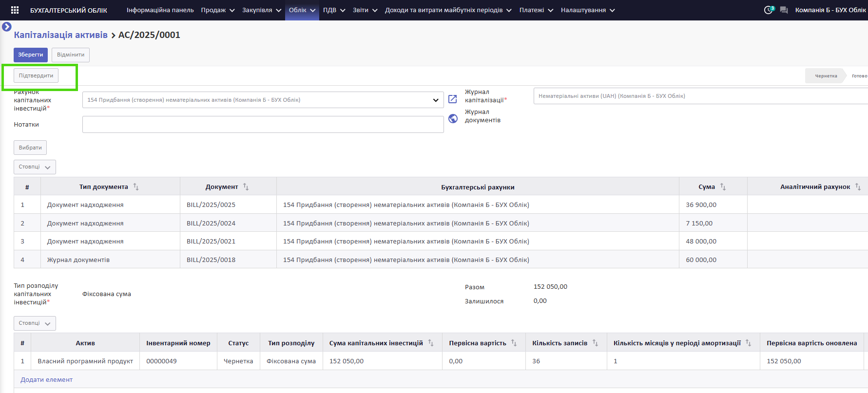Click the globe translate icon beside Нотатки
Viewport: 868px width, 393px height.
(x=453, y=118)
